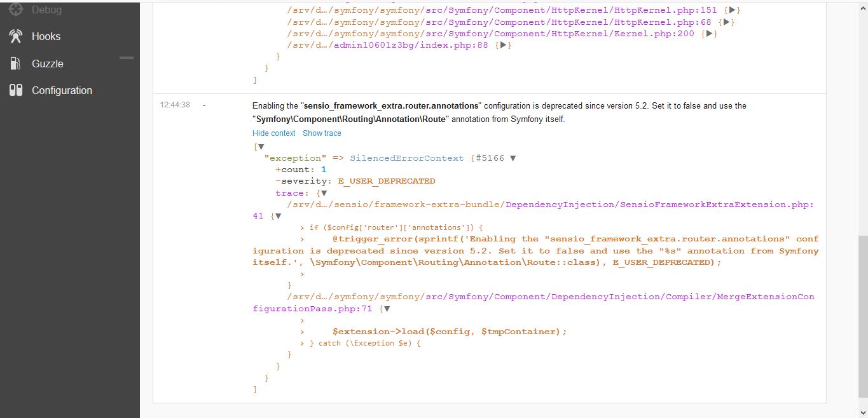Expand the HttpKernel.php:68 trace frame arrow
The width and height of the screenshot is (868, 418).
725,21
